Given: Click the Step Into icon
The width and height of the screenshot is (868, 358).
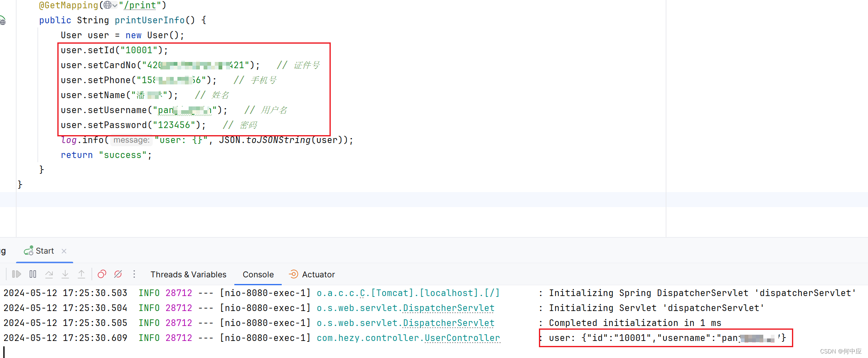Looking at the screenshot, I should point(65,274).
